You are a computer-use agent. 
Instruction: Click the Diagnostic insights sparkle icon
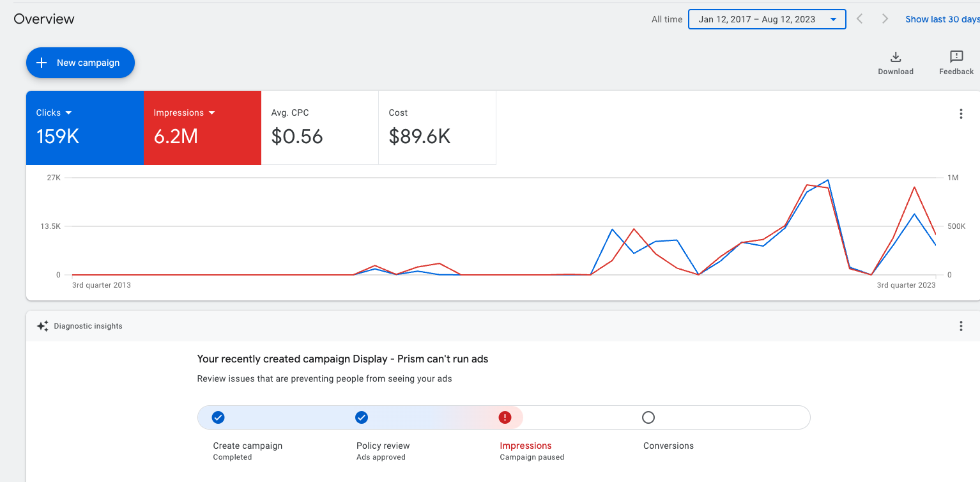[43, 326]
